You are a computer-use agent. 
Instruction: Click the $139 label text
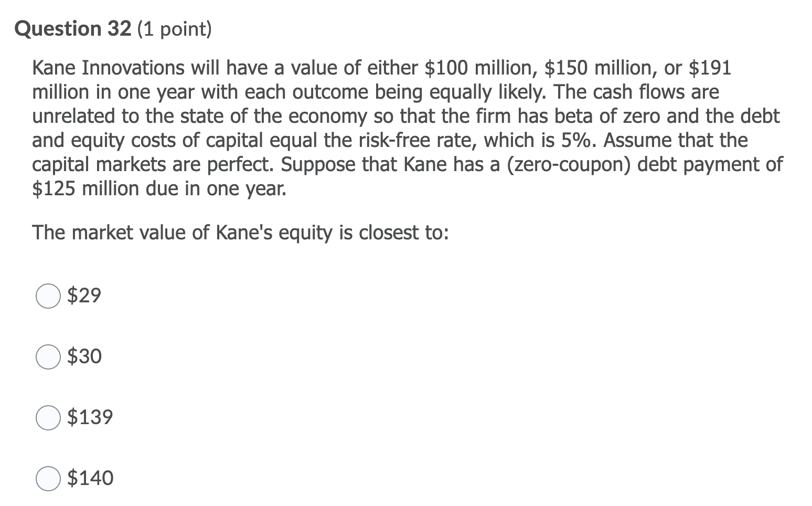90,417
